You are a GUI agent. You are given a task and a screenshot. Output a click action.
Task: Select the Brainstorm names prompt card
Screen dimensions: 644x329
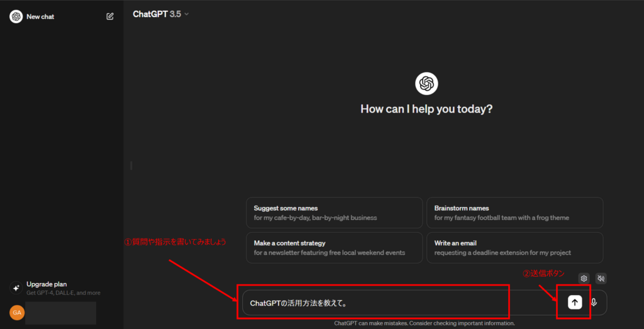(515, 213)
